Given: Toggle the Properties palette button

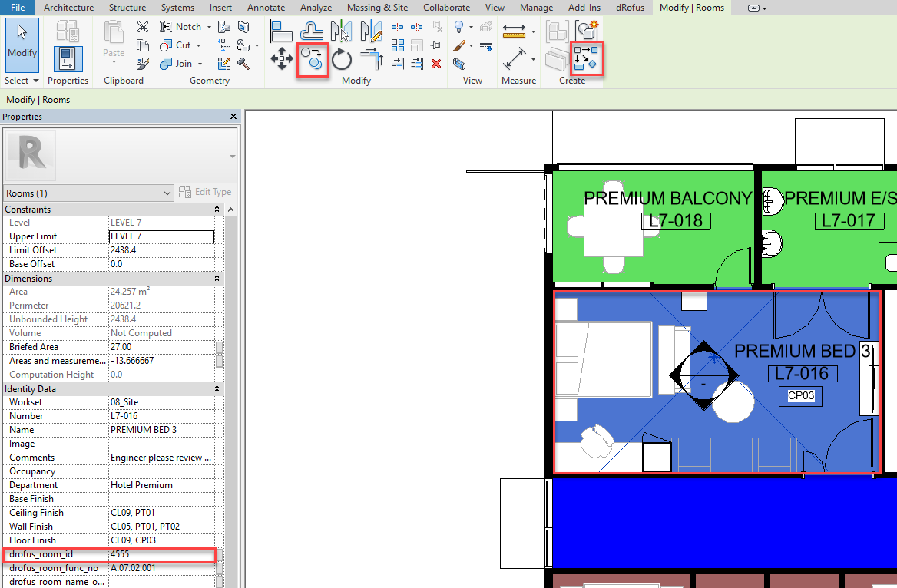Looking at the screenshot, I should [68, 59].
